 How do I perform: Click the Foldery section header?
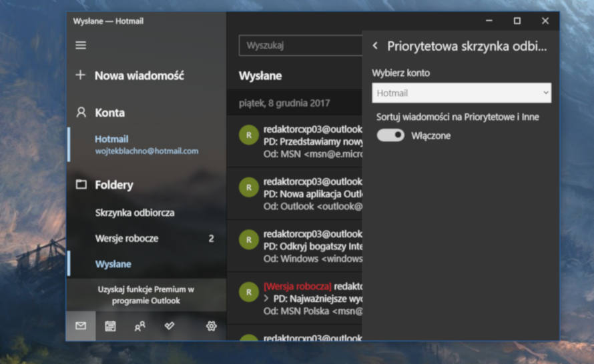tap(114, 185)
